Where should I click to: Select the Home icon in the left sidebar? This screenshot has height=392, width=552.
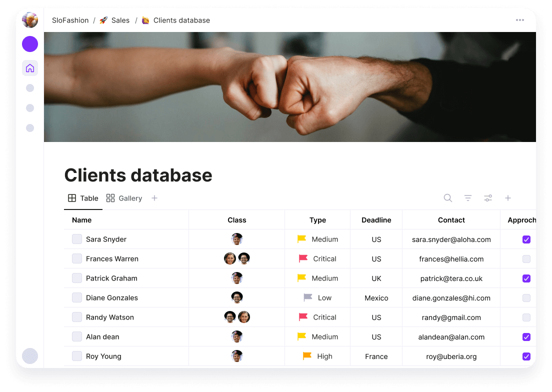point(29,68)
